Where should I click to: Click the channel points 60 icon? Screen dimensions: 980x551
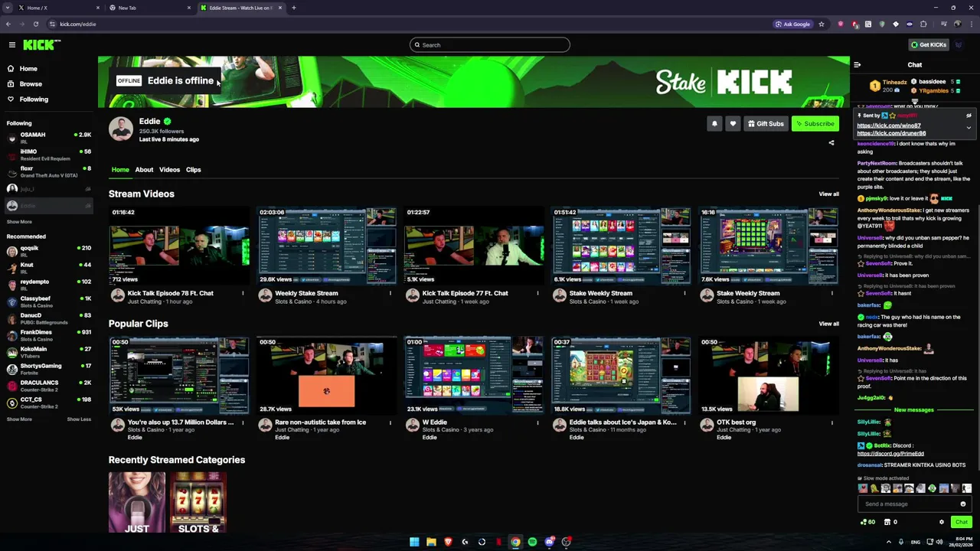point(867,523)
